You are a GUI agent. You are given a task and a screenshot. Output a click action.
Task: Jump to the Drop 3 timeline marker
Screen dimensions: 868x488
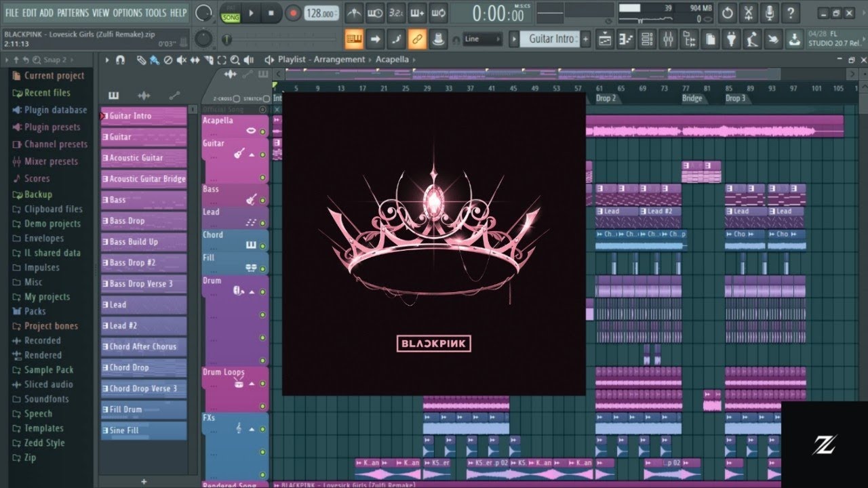[735, 98]
